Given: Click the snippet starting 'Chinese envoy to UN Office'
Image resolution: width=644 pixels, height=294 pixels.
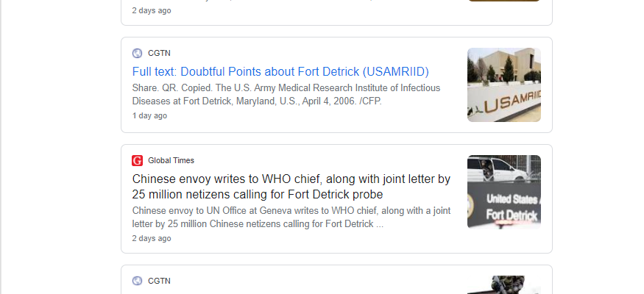Looking at the screenshot, I should [291, 218].
